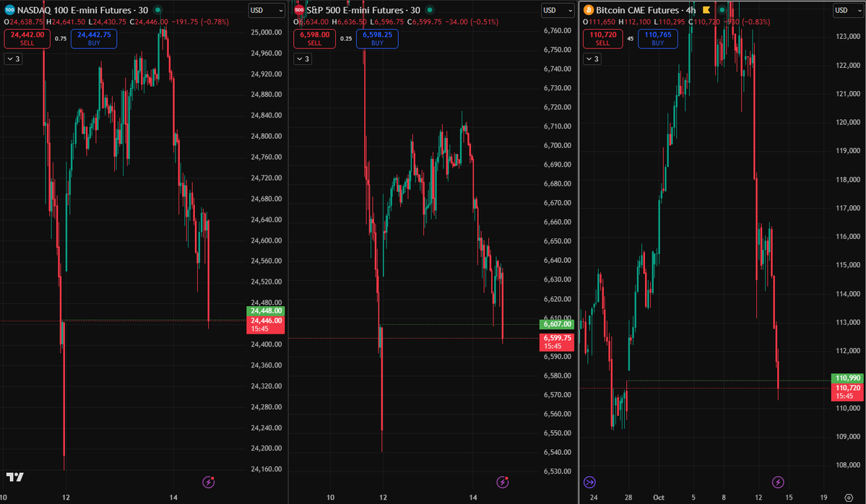This screenshot has width=866, height=504.
Task: Click the yellow flag on Bitcoin chart
Action: [x=706, y=10]
